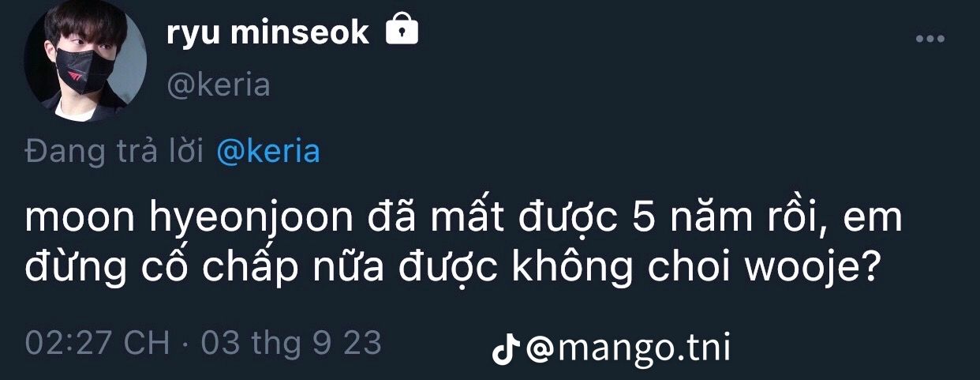Open the ryu minseok display name
Screen dimensions: 980x380
pyautogui.click(x=267, y=32)
